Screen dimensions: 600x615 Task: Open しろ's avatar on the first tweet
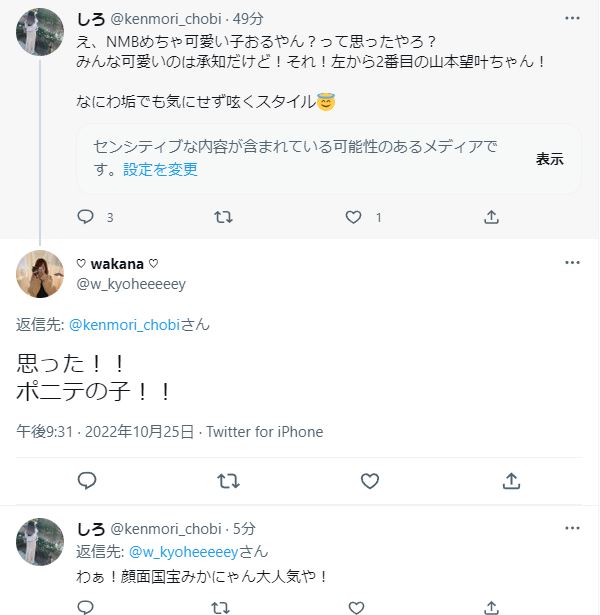pos(42,32)
